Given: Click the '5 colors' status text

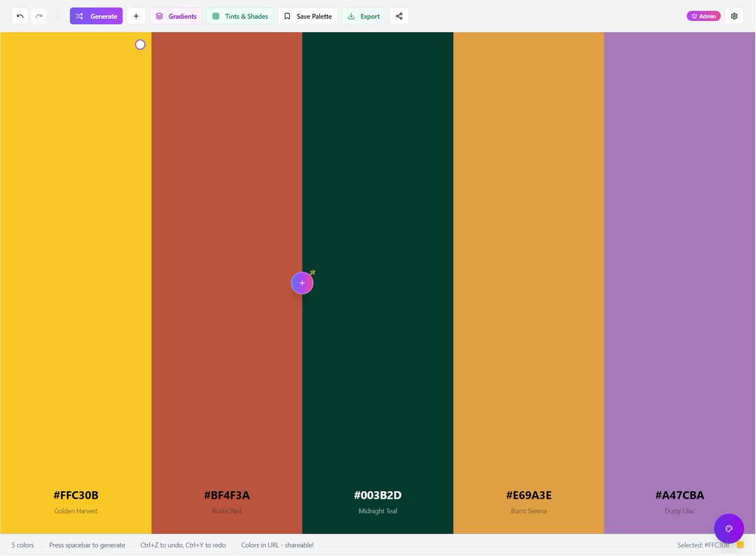Looking at the screenshot, I should (x=23, y=545).
